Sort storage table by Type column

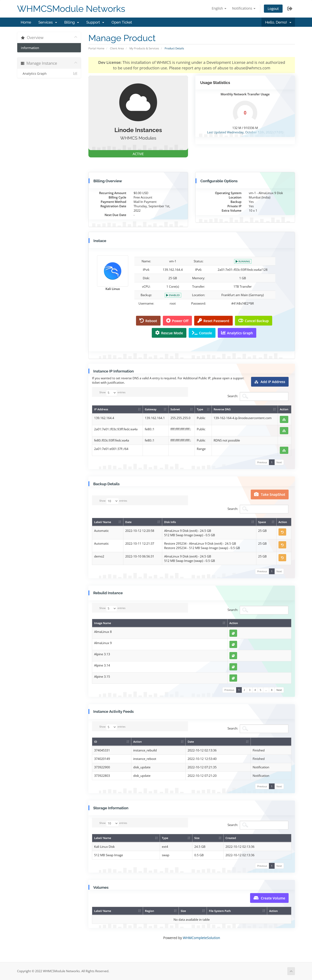pos(176,838)
